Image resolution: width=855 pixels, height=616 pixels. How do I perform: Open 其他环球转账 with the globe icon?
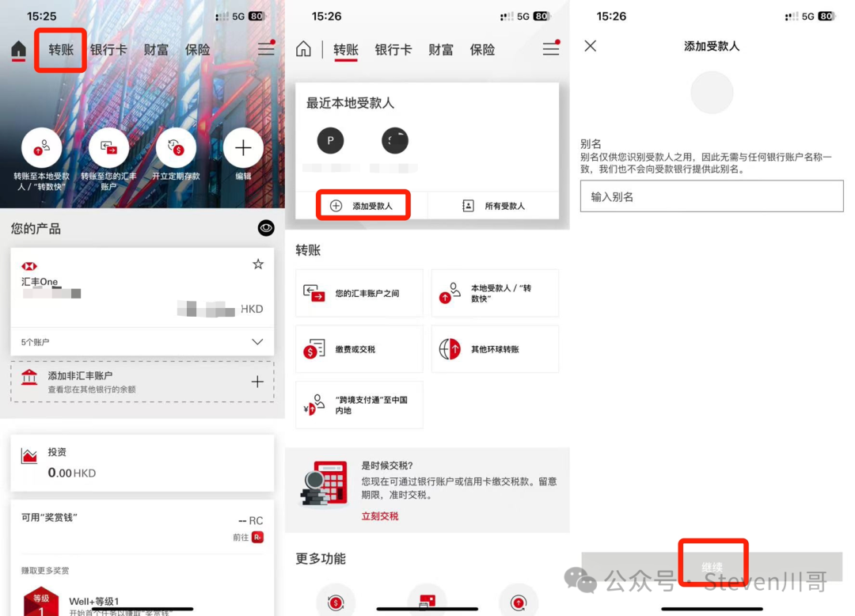[x=495, y=348]
